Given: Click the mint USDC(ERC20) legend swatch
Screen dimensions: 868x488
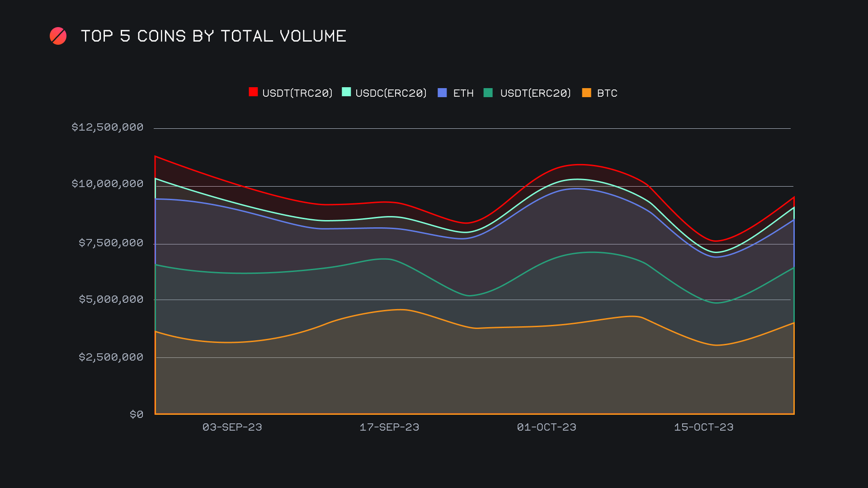Looking at the screenshot, I should (346, 92).
